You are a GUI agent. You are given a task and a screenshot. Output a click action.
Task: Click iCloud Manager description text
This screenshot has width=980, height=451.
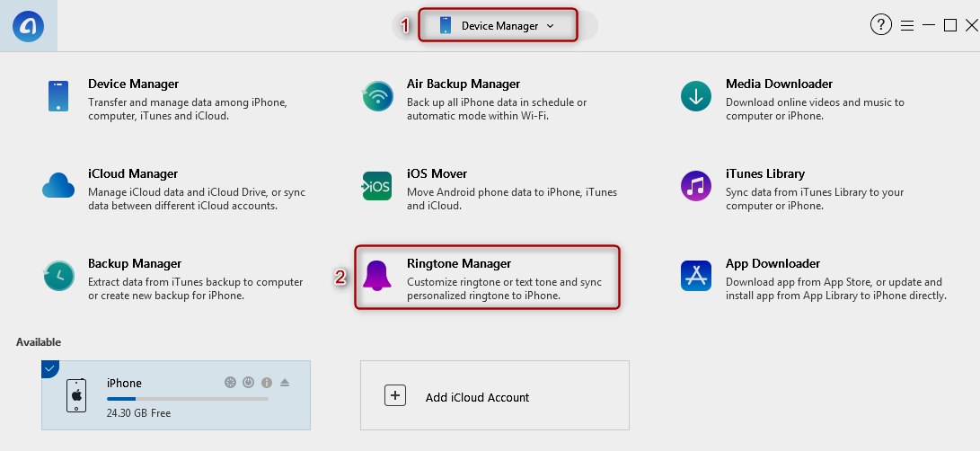196,199
